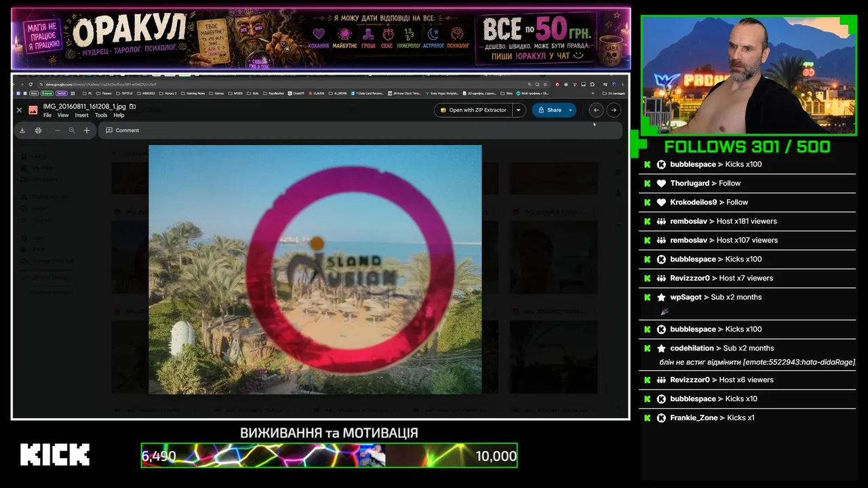Open the Sony Vegas Template bookmark
The height and width of the screenshot is (488, 868).
(442, 93)
